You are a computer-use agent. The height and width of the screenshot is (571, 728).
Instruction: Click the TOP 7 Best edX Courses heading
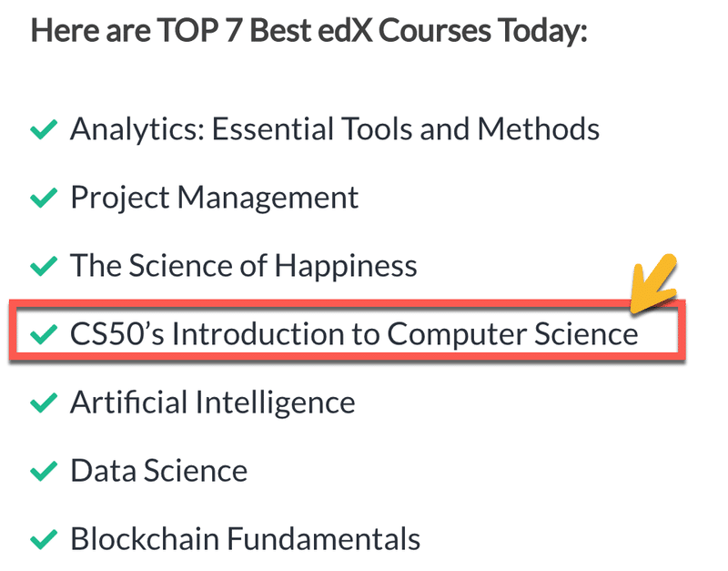pyautogui.click(x=309, y=31)
